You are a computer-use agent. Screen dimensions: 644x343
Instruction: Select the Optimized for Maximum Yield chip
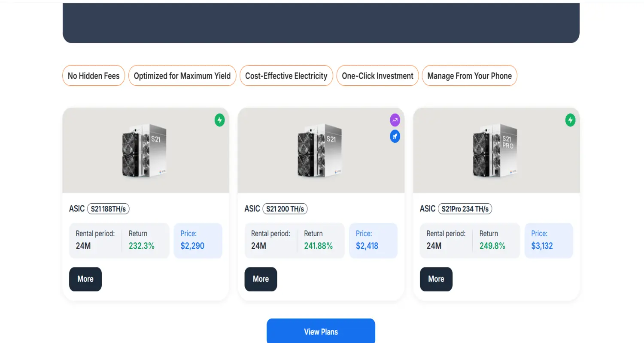pyautogui.click(x=182, y=75)
